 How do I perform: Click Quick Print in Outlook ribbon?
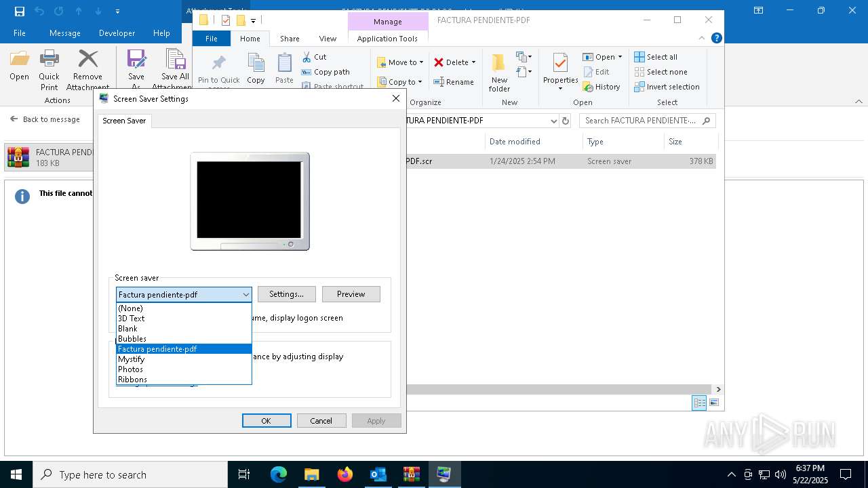pos(49,70)
